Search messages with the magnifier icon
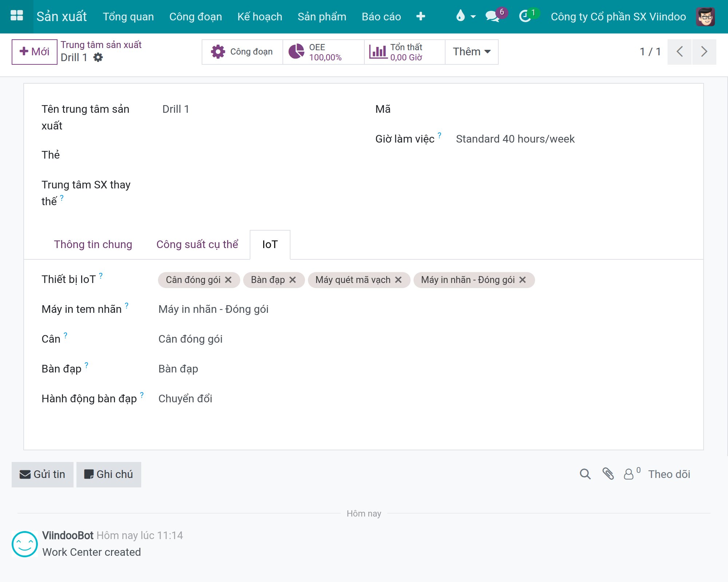 (x=585, y=474)
